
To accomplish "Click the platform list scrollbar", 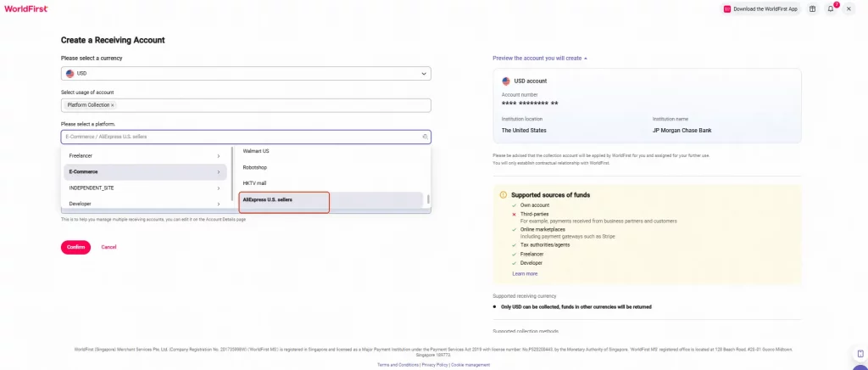I will [428, 199].
